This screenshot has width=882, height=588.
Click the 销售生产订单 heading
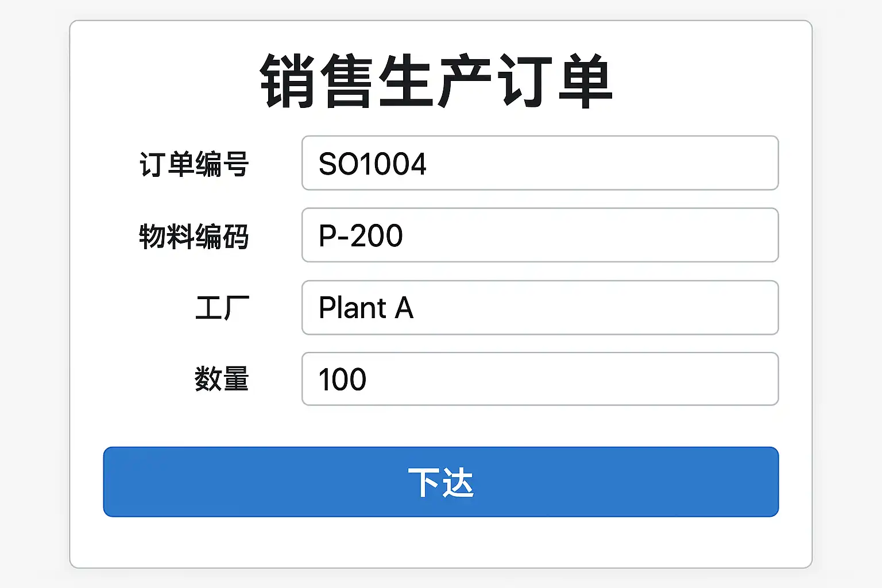click(436, 81)
